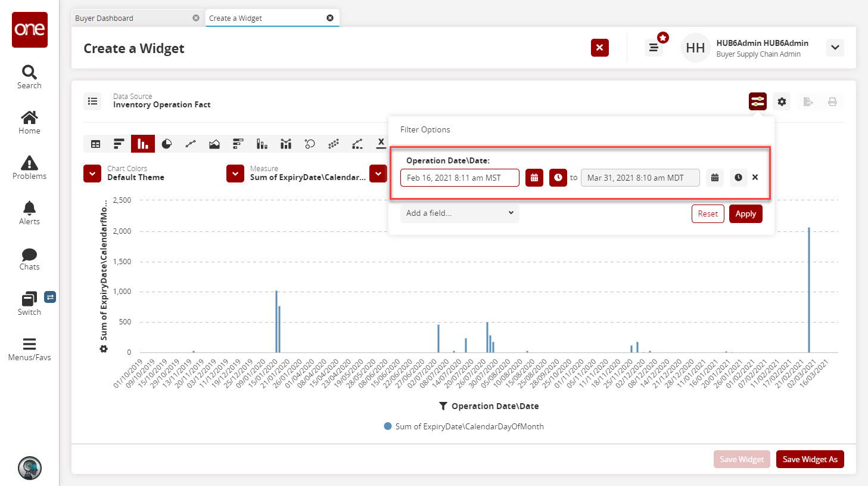This screenshot has width=868, height=486.
Task: Go to Home in the sidebar
Action: [x=29, y=122]
